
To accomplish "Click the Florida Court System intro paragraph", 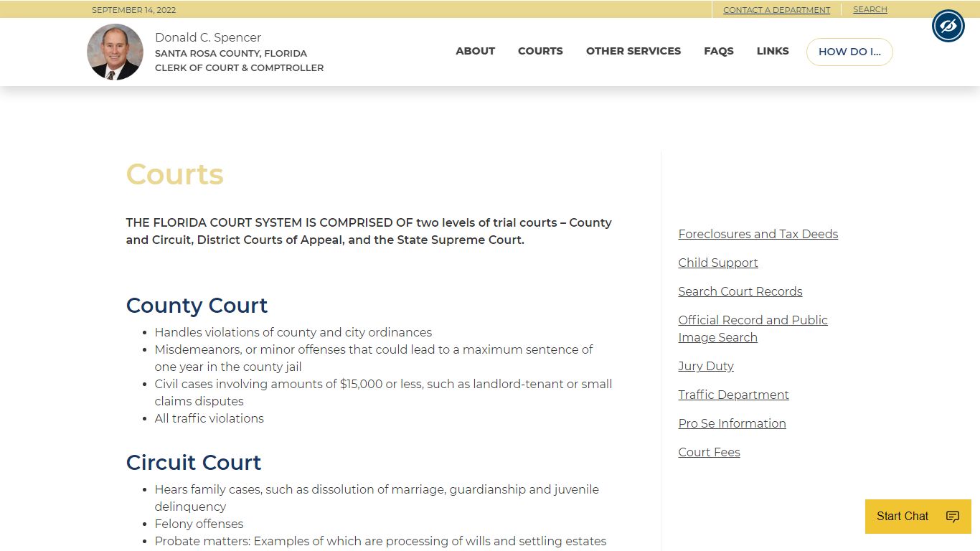I will (369, 231).
